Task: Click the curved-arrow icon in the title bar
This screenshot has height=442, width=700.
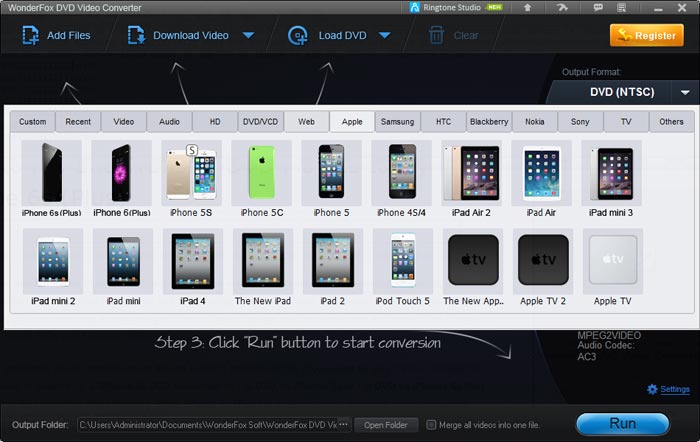Action: [x=562, y=8]
